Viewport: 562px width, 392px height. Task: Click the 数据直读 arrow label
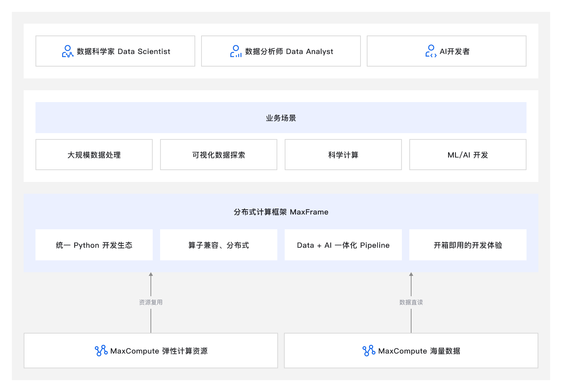pos(411,302)
